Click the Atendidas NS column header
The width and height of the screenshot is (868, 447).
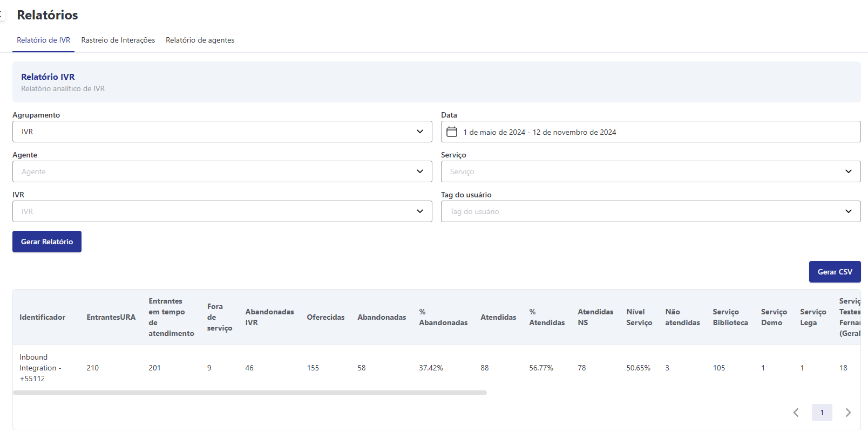[x=595, y=317]
